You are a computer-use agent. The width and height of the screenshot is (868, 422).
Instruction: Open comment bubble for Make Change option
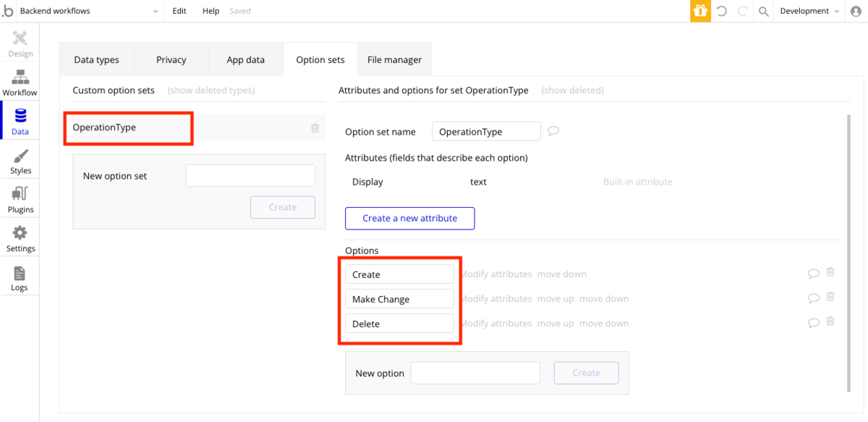coord(814,297)
